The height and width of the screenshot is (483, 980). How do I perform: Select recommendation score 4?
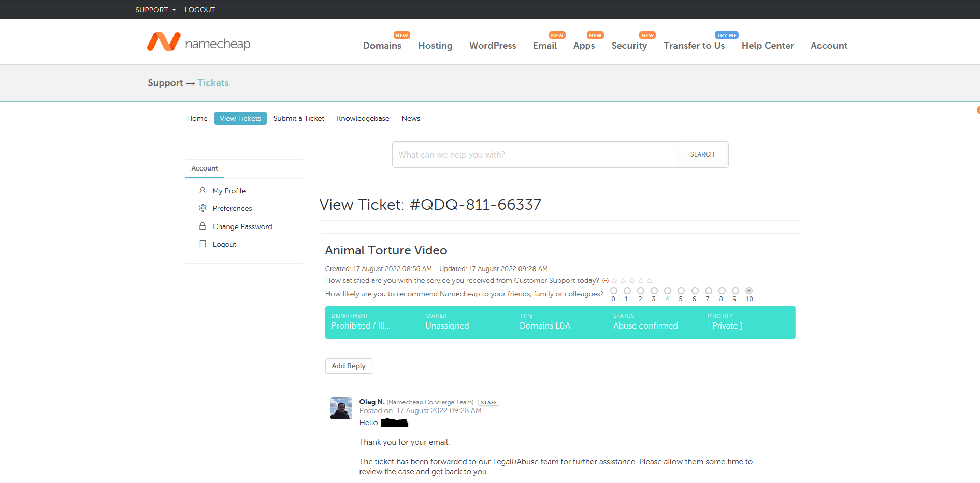(x=668, y=291)
